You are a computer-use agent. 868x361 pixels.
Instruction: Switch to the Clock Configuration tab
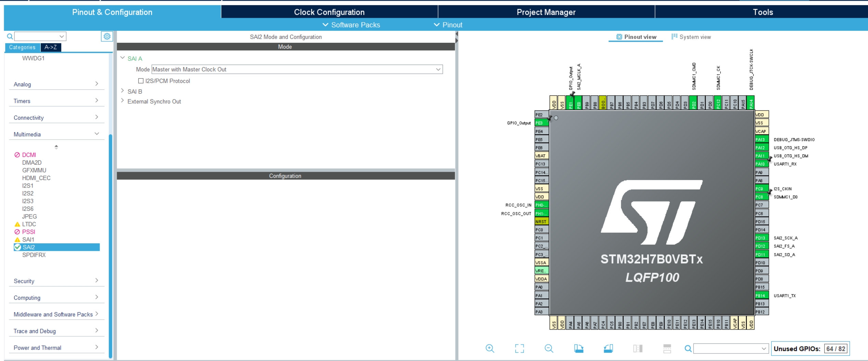pyautogui.click(x=329, y=12)
